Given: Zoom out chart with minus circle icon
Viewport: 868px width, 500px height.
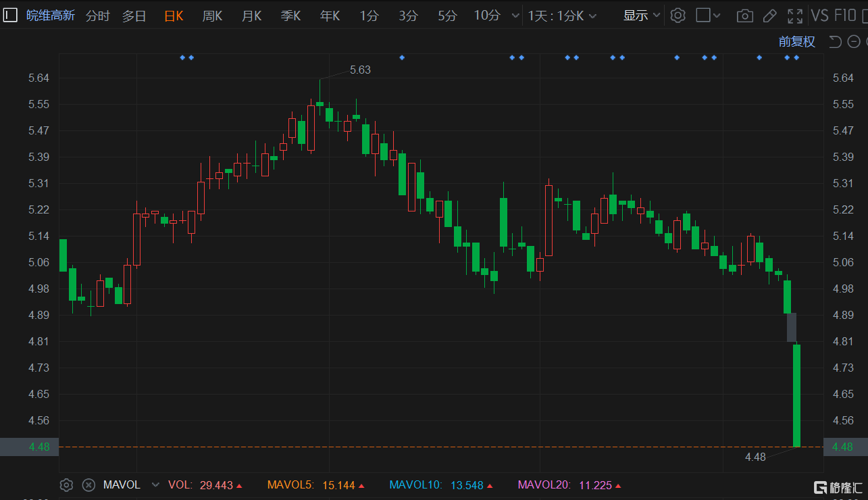Looking at the screenshot, I should pyautogui.click(x=854, y=42).
